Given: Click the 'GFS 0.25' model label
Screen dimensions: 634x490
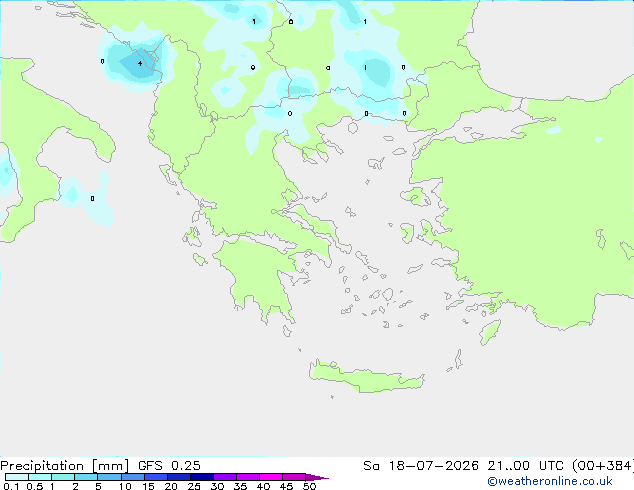Looking at the screenshot, I should pos(169,466).
